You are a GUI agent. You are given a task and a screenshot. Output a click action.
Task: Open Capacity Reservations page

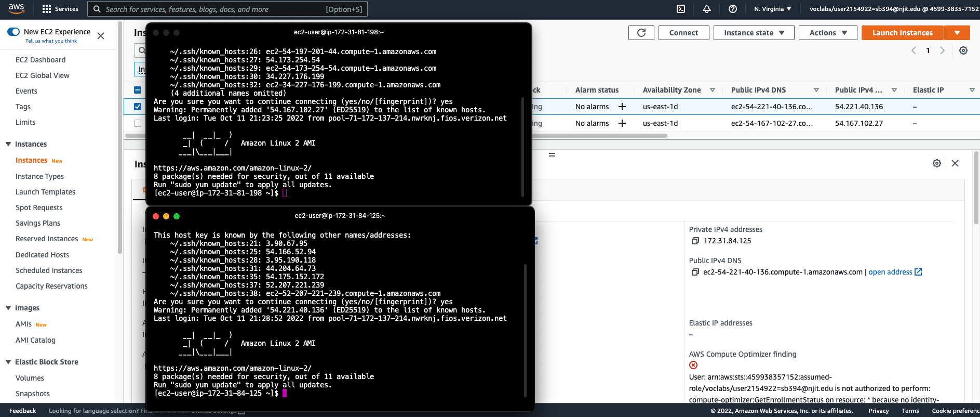click(51, 286)
